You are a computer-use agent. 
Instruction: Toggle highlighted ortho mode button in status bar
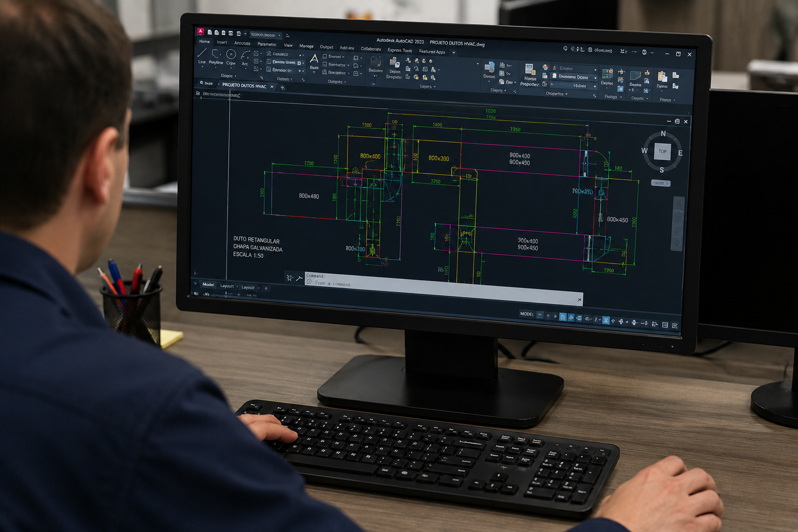[563, 316]
